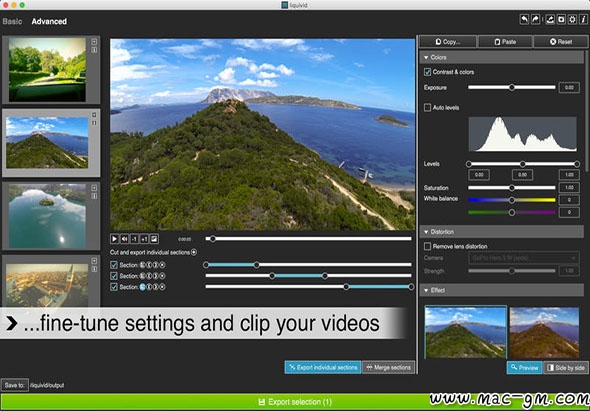
Task: Click the Export individual sections button
Action: point(323,367)
